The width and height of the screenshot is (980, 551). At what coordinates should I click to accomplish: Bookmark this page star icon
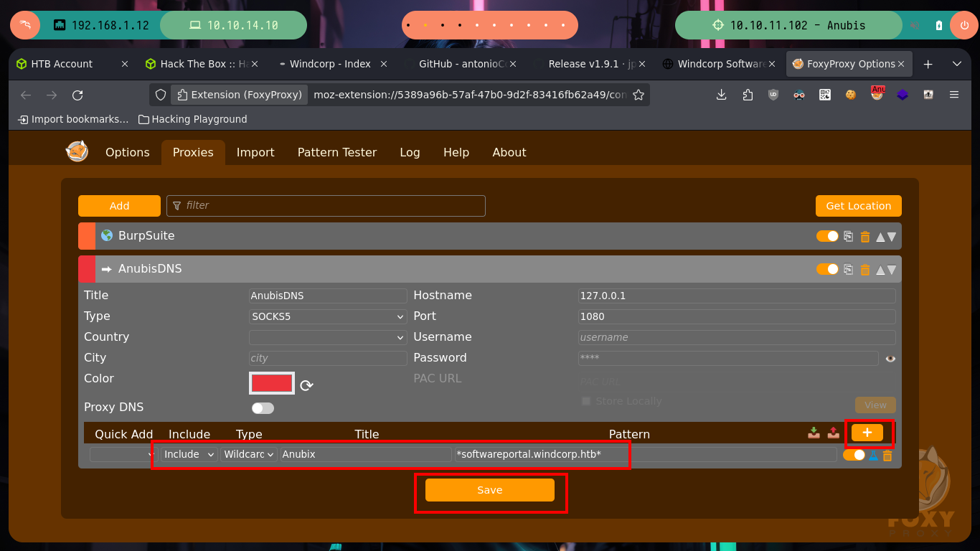point(639,95)
